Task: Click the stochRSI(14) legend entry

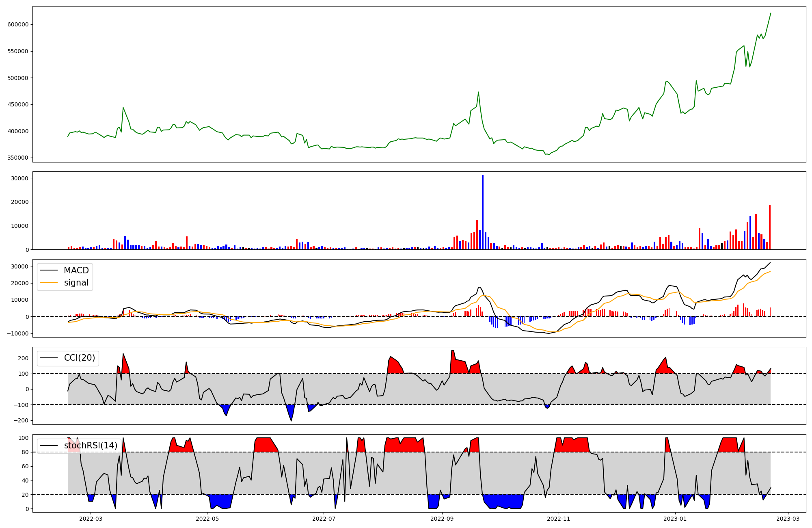Action: click(x=91, y=446)
